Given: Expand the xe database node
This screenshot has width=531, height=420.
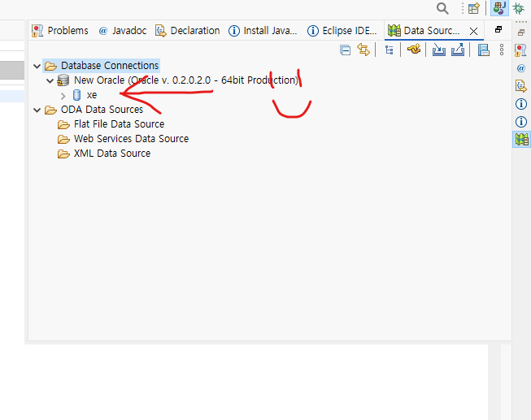Looking at the screenshot, I should click(x=63, y=96).
